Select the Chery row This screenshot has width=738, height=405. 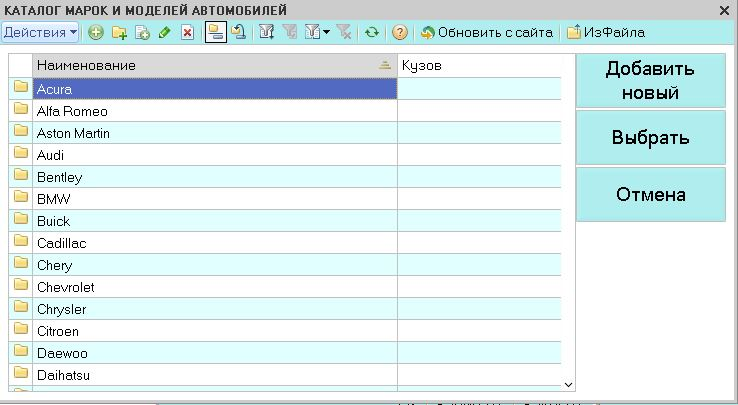click(285, 265)
